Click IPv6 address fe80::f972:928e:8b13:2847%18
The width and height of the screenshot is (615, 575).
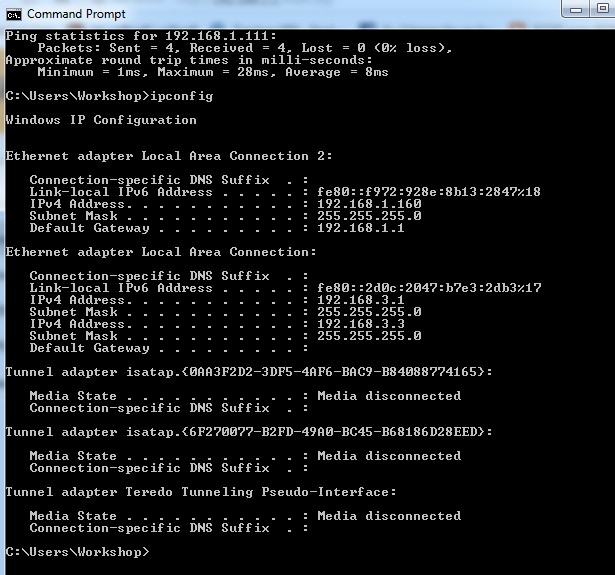click(429, 192)
